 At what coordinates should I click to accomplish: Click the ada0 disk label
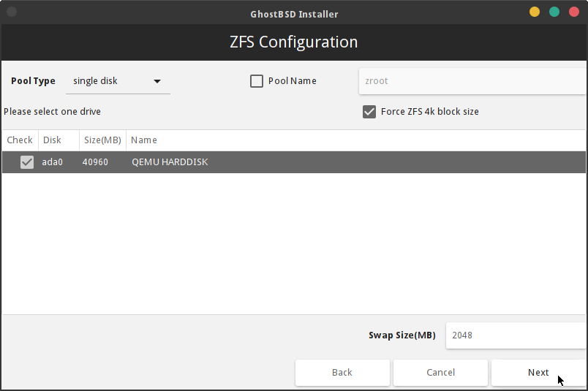click(52, 162)
